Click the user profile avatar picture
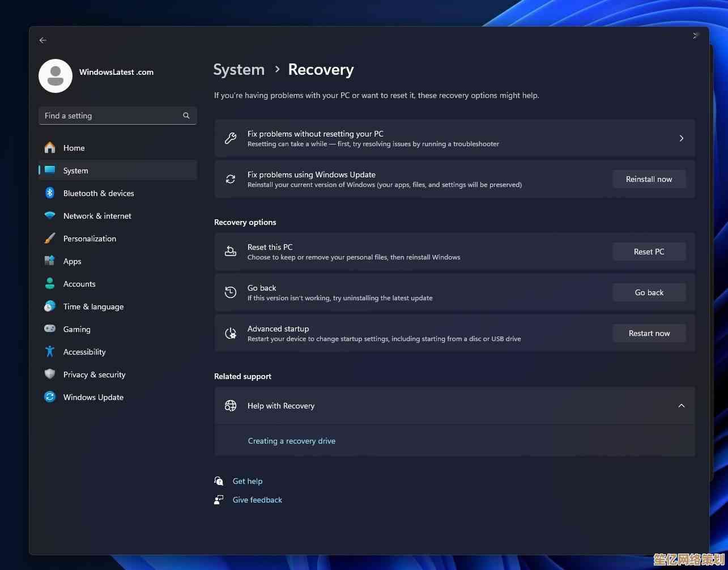The image size is (728, 570). pos(56,76)
